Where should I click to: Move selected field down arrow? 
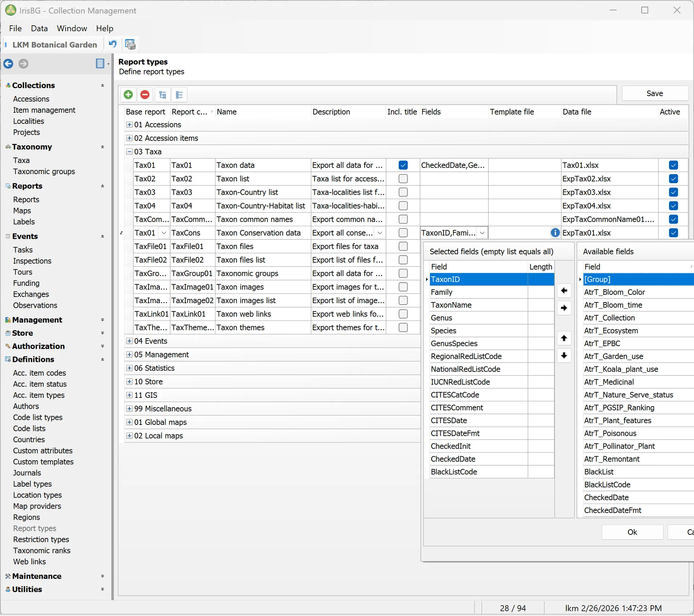[564, 356]
